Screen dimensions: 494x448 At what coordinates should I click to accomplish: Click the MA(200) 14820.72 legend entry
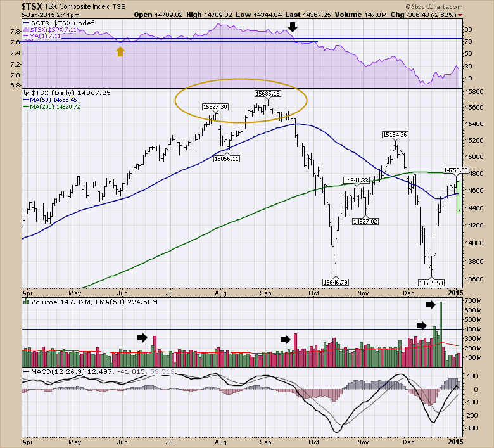point(52,107)
